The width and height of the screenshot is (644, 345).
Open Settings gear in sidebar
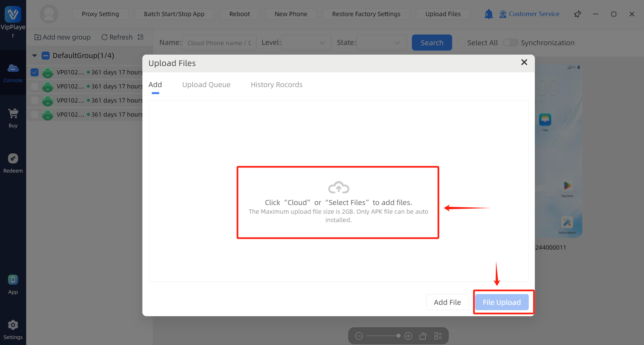pyautogui.click(x=13, y=325)
